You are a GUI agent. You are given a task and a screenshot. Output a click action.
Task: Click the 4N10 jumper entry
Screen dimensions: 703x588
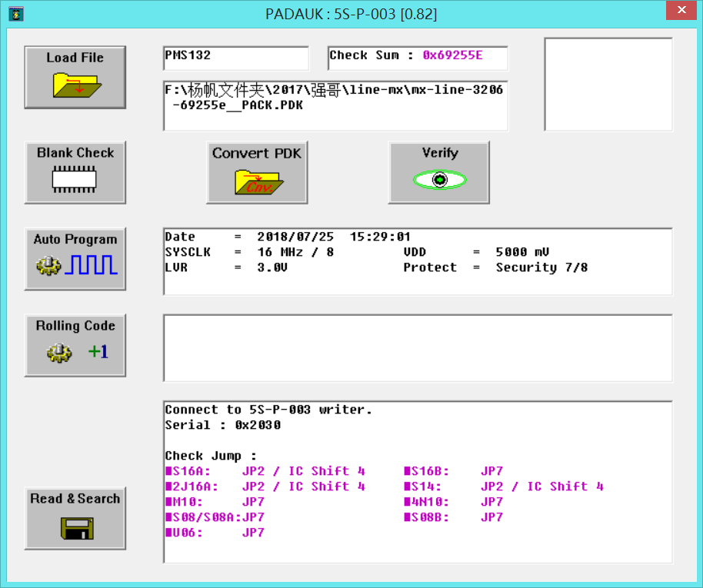tap(453, 502)
